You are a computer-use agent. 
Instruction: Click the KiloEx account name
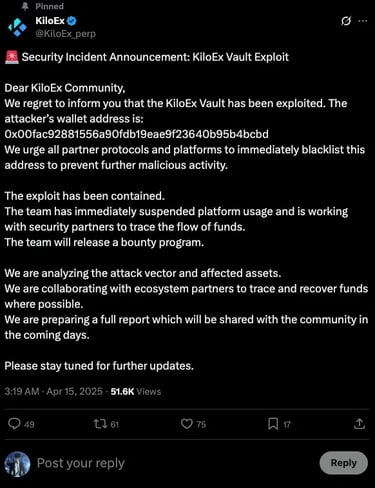tap(50, 21)
